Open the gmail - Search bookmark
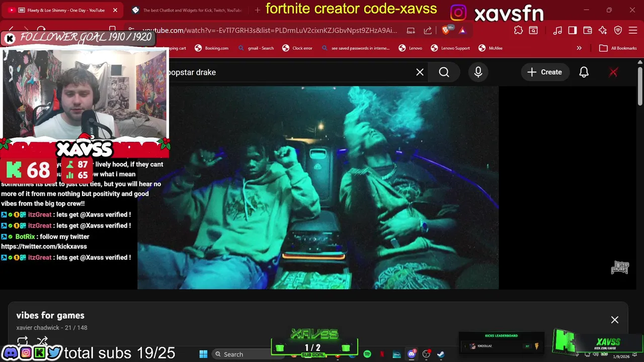The image size is (644, 362). point(256,48)
